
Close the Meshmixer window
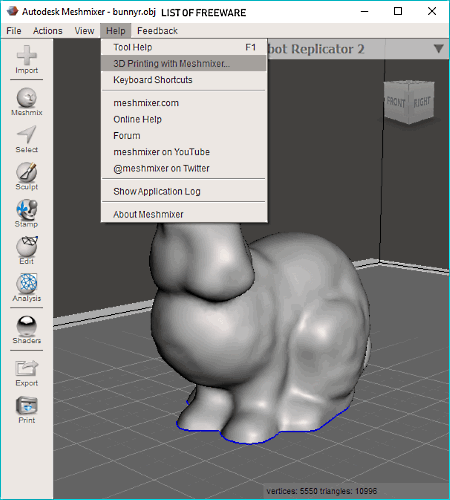432,11
